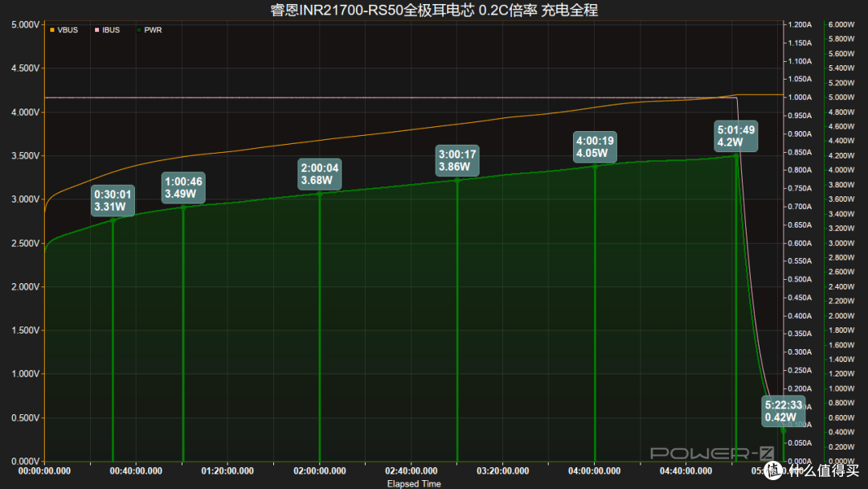This screenshot has height=489, width=868.
Task: Click the 6.000W power axis label
Action: click(841, 24)
